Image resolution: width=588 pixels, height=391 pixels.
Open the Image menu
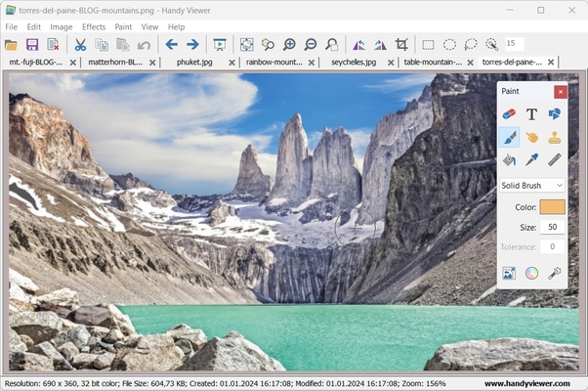[62, 26]
